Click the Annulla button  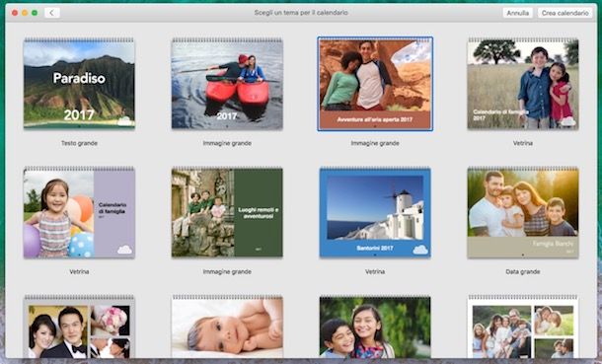517,13
